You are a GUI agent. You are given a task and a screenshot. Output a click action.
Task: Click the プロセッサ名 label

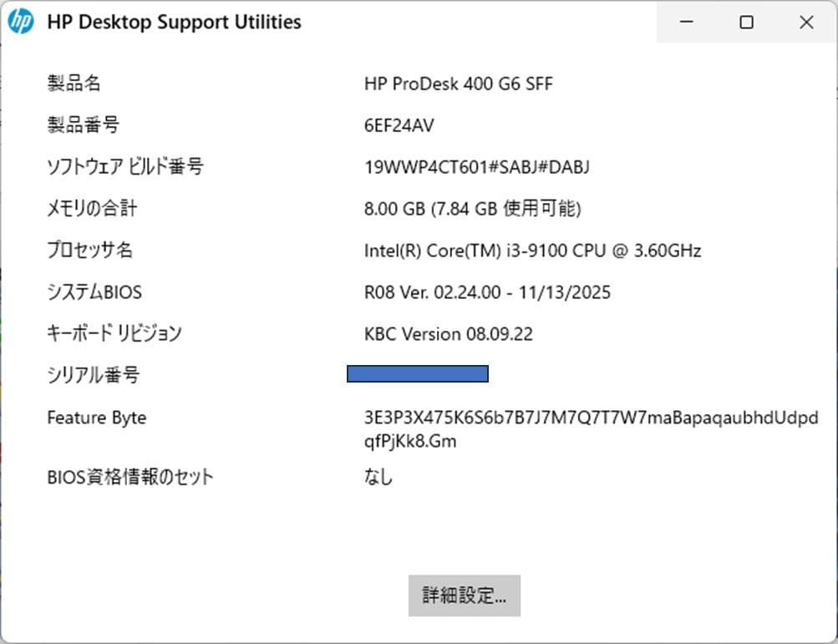[89, 250]
